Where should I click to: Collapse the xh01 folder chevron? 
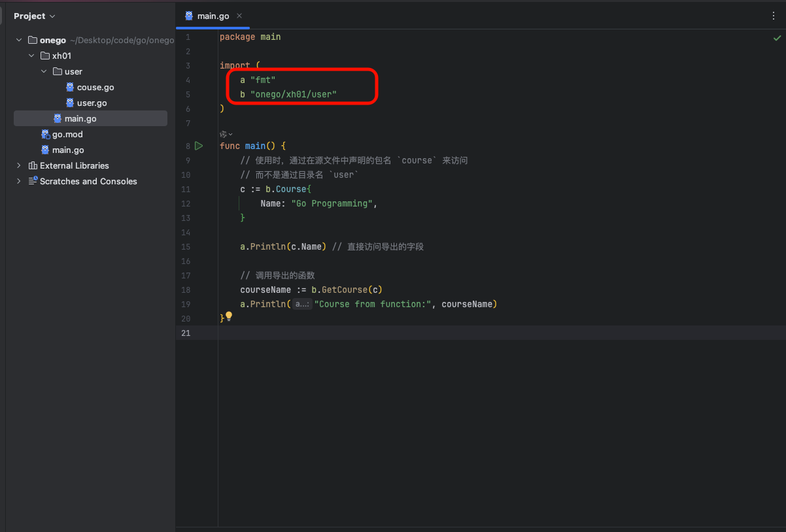pos(31,56)
